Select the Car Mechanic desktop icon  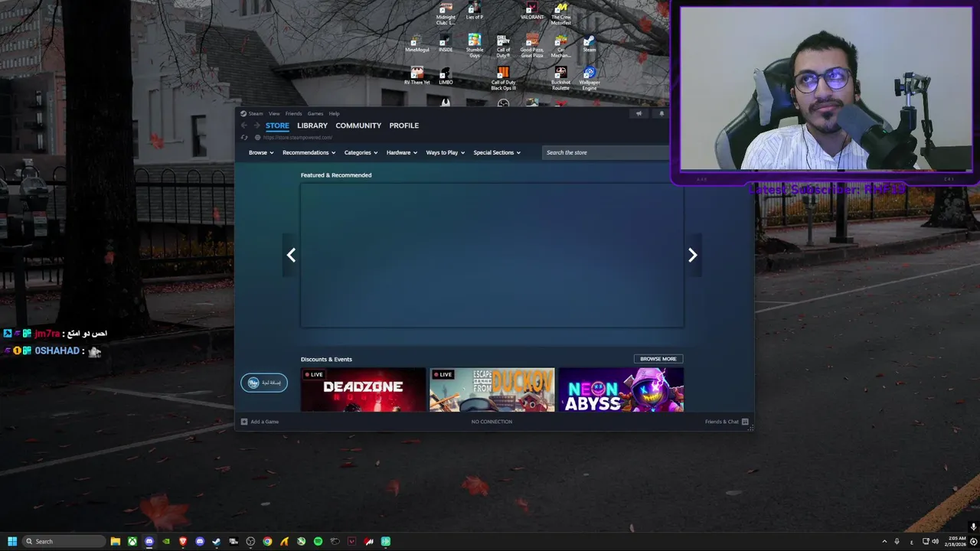click(x=560, y=46)
